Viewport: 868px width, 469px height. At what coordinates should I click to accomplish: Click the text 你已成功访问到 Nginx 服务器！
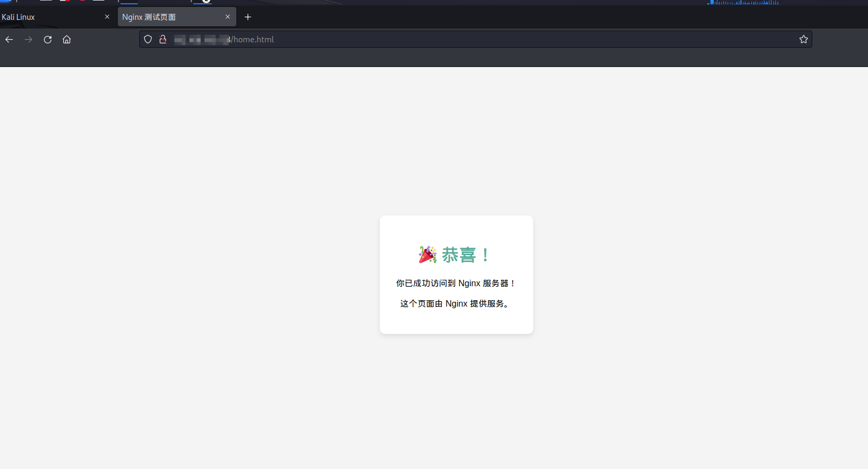pos(456,283)
